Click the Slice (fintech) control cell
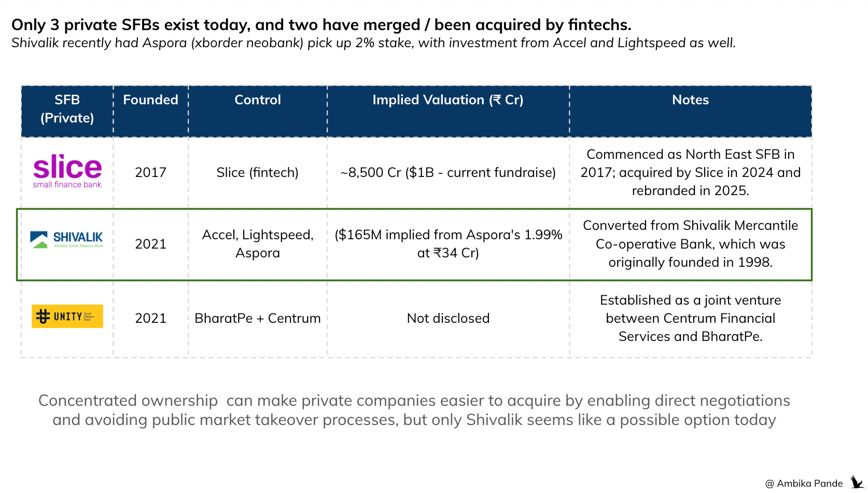Screen dimensions: 868x493 coord(258,172)
